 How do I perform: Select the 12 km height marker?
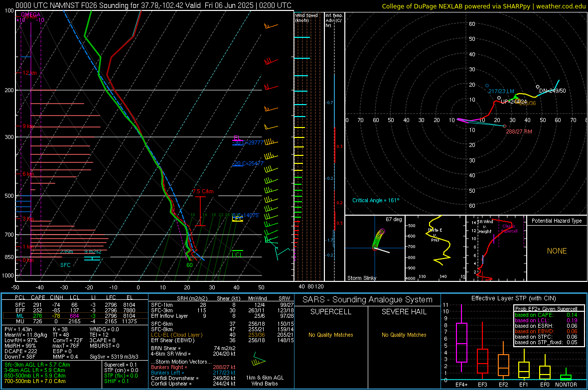pyautogui.click(x=29, y=73)
